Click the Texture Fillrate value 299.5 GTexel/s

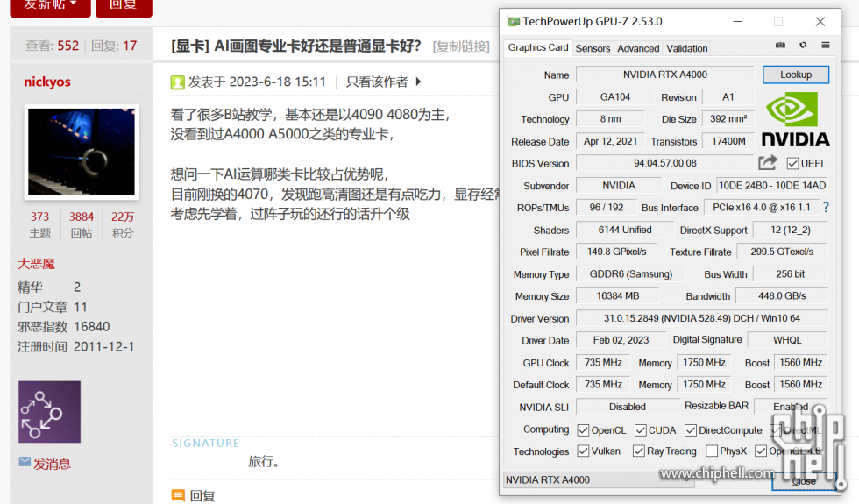(782, 252)
